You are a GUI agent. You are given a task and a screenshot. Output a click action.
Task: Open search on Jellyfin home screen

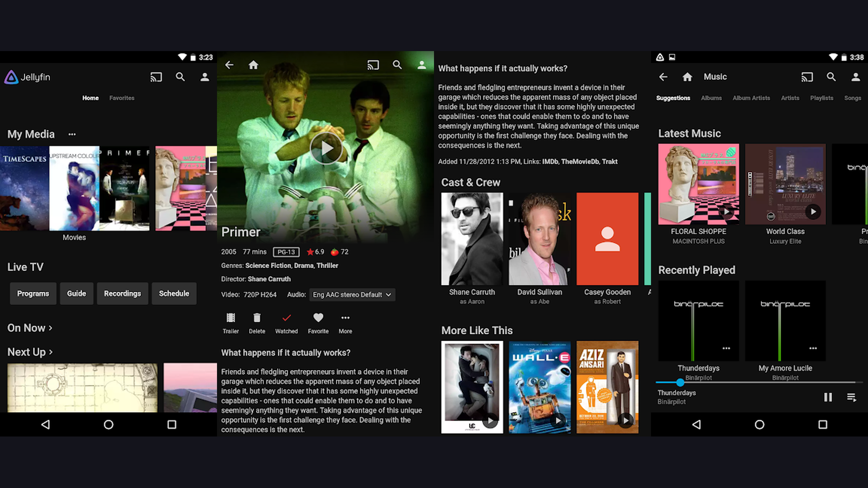180,77
